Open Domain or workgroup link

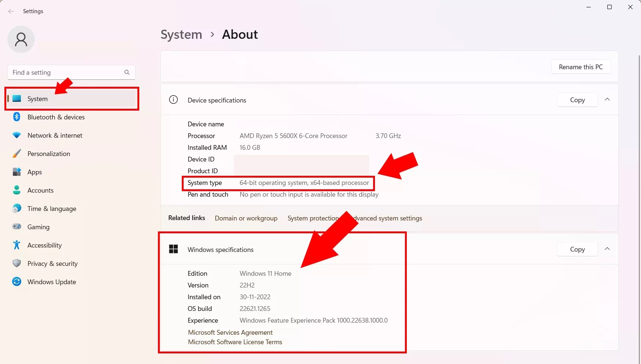pos(246,218)
